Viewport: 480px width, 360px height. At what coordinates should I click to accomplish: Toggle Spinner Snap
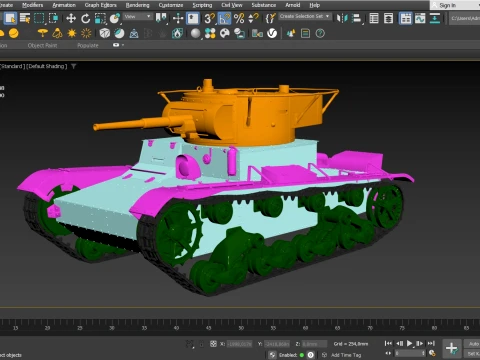point(254,18)
